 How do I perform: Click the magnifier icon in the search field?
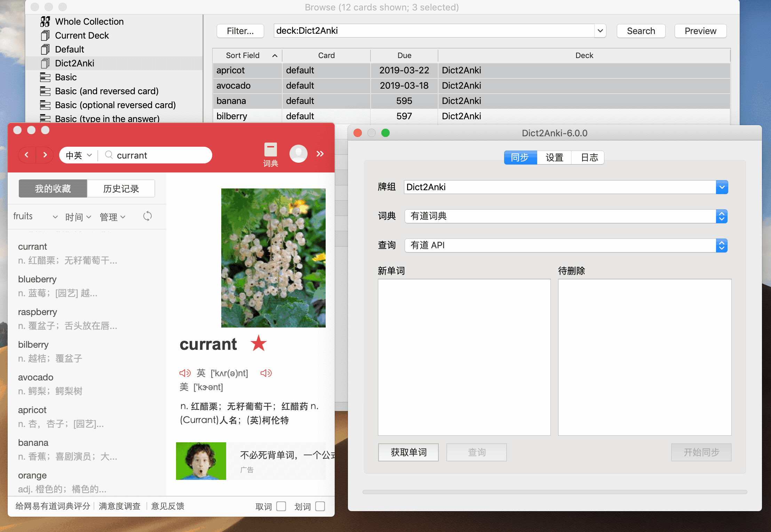pyautogui.click(x=109, y=155)
